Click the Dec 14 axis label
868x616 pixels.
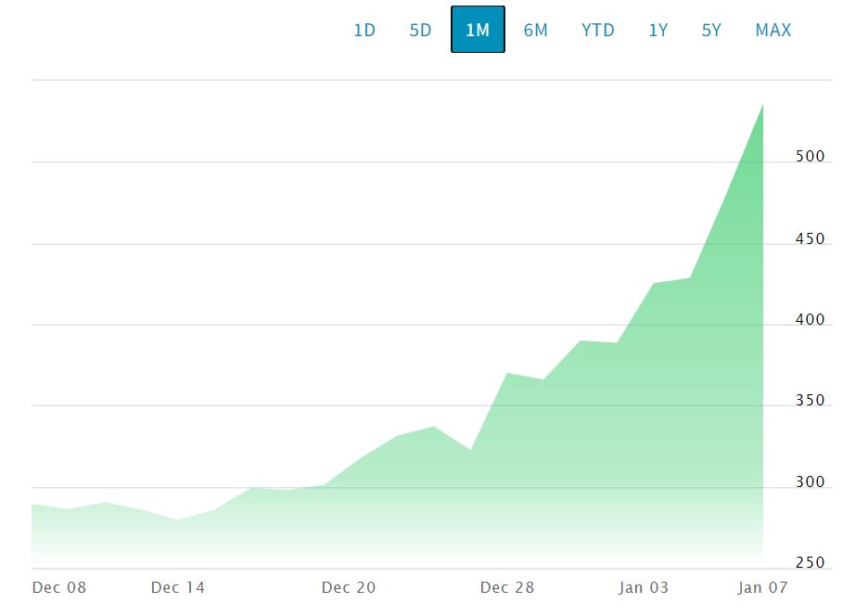[177, 587]
